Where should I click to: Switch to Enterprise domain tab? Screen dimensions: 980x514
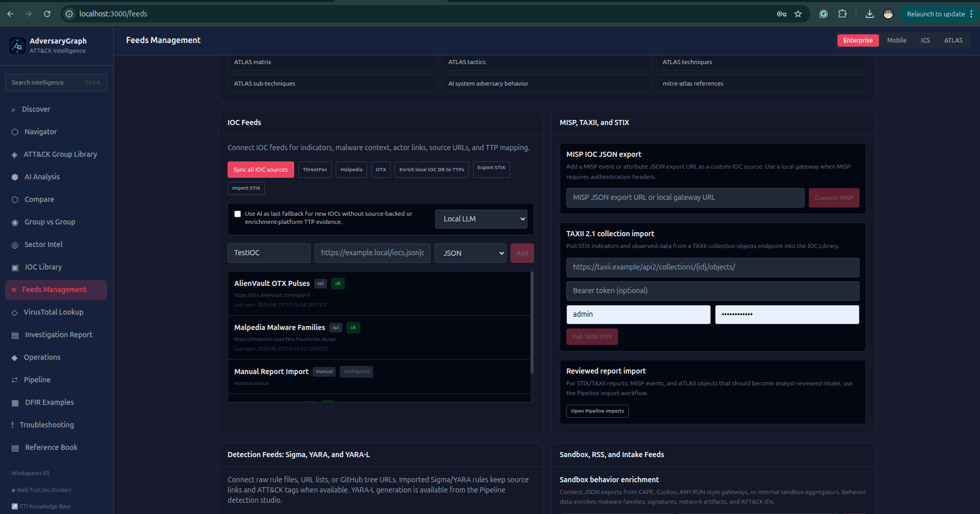click(x=858, y=40)
